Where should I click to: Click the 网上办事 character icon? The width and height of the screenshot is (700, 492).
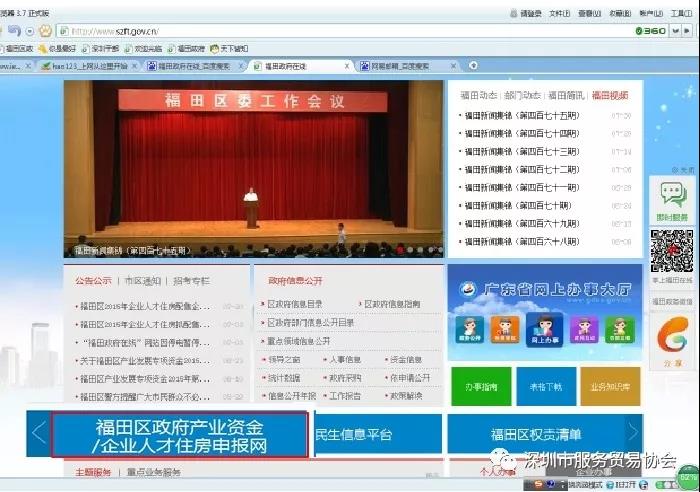(545, 329)
